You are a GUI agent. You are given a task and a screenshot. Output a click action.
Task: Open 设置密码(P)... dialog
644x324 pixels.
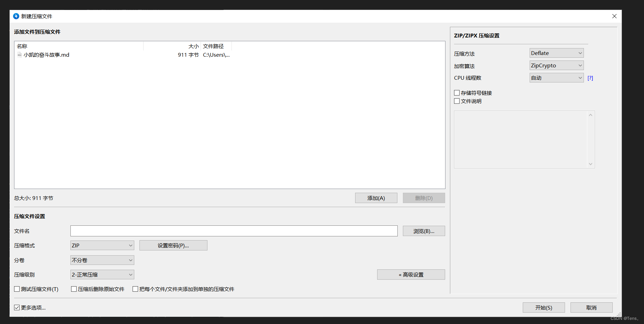coord(173,245)
